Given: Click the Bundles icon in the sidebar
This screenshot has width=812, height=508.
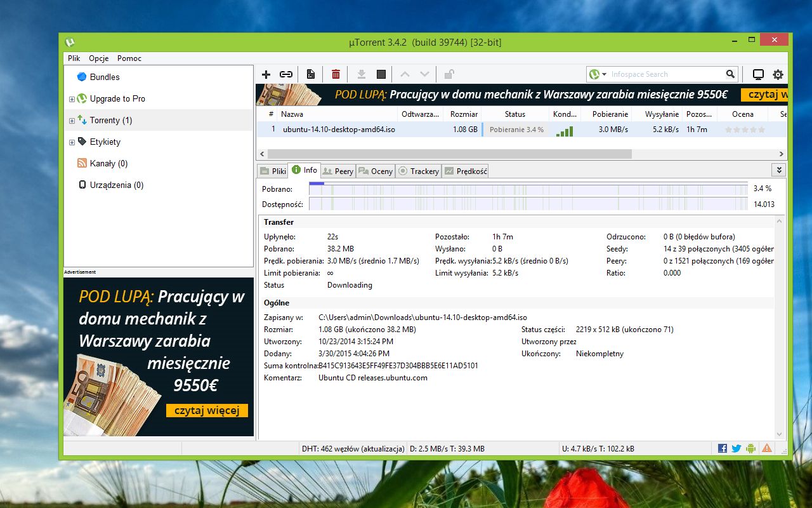Looking at the screenshot, I should 81,77.
